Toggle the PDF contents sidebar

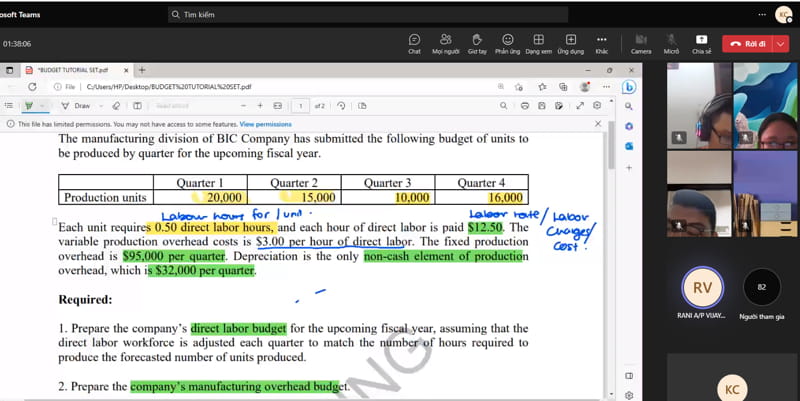point(10,105)
